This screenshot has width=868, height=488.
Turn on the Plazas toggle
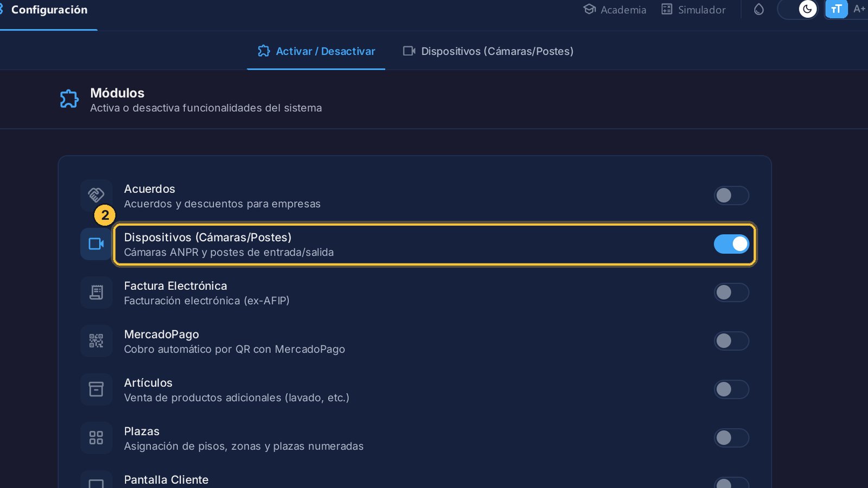[x=731, y=438]
